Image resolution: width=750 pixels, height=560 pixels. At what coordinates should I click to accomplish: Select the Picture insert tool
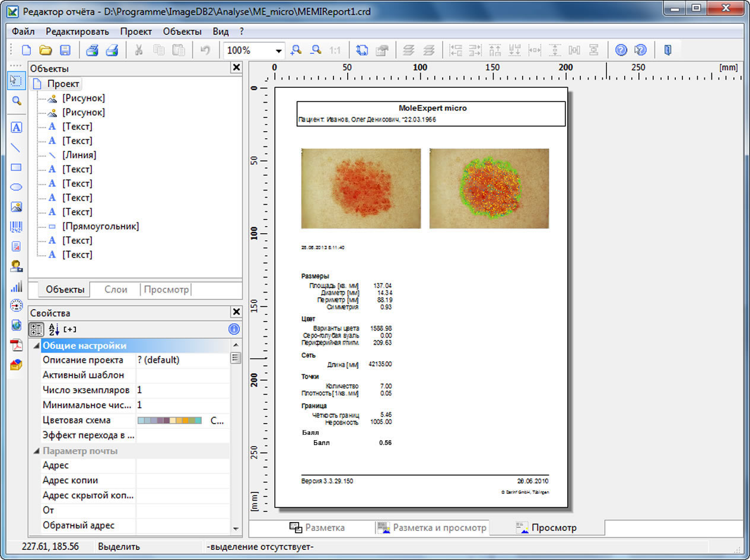click(x=17, y=207)
